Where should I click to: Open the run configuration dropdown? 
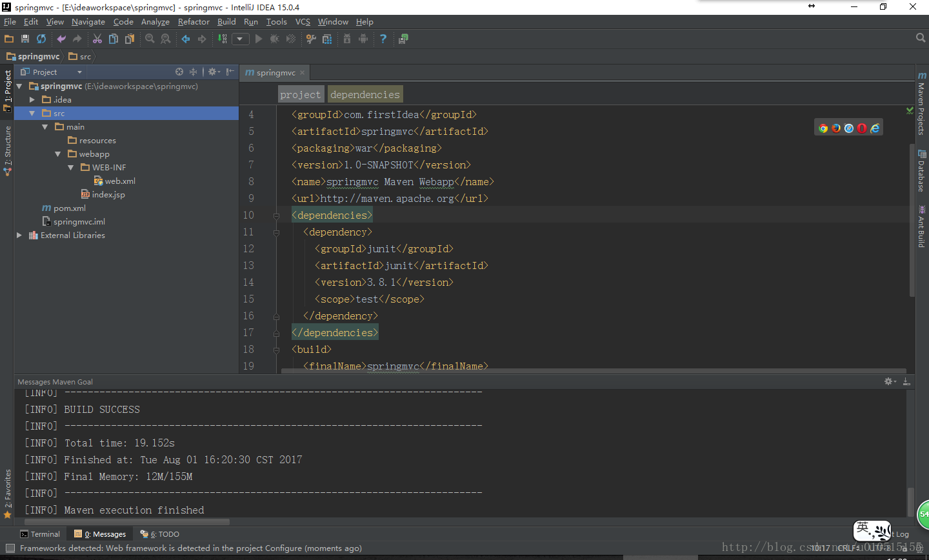(x=240, y=39)
